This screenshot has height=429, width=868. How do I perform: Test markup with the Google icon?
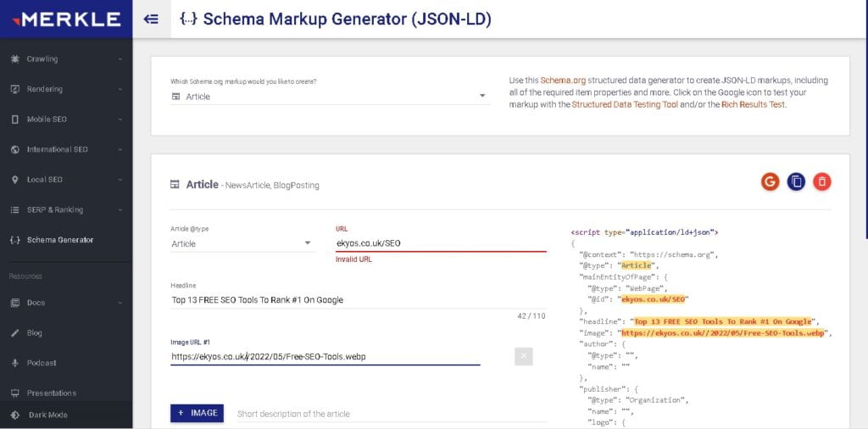tap(770, 181)
